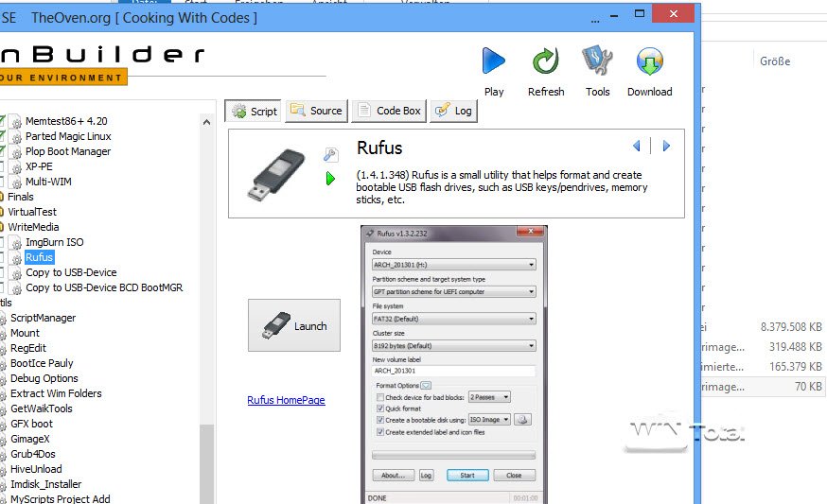Image resolution: width=827 pixels, height=504 pixels.
Task: Click the Launch button
Action: (x=294, y=325)
